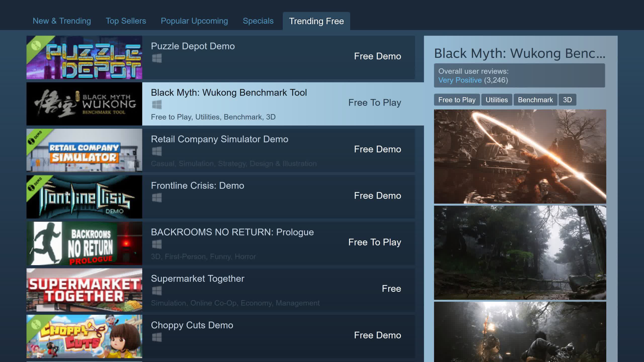Click Windows icon under Puzzle Depot Demo
The image size is (644, 362).
(x=157, y=58)
